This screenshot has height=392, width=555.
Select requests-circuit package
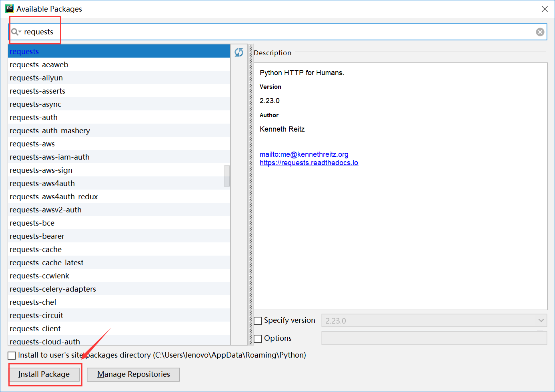pyautogui.click(x=119, y=315)
